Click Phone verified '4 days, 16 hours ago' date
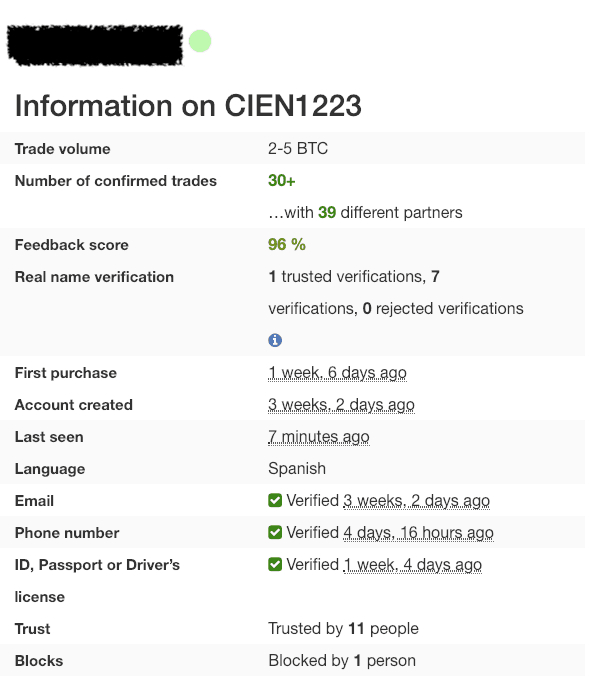The width and height of the screenshot is (601, 693). [418, 533]
